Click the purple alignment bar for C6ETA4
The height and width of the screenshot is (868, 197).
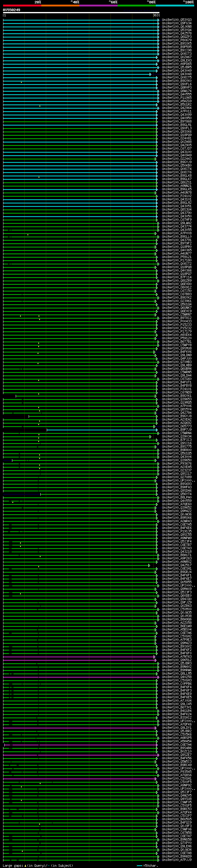[81, 745]
